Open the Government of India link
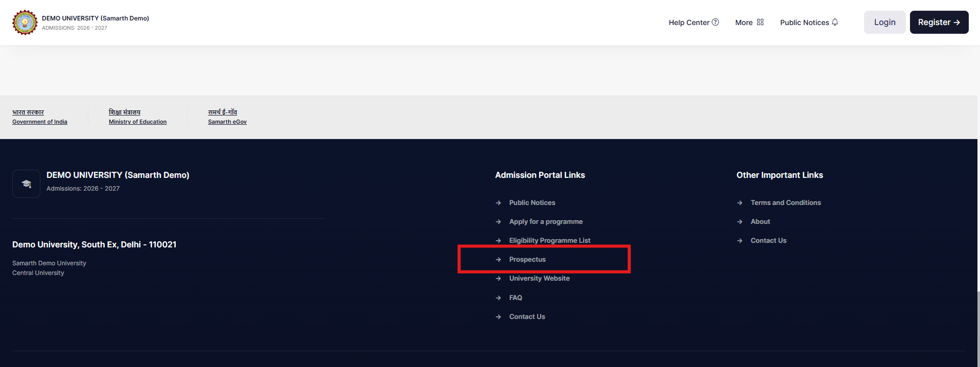This screenshot has height=367, width=980. point(40,122)
